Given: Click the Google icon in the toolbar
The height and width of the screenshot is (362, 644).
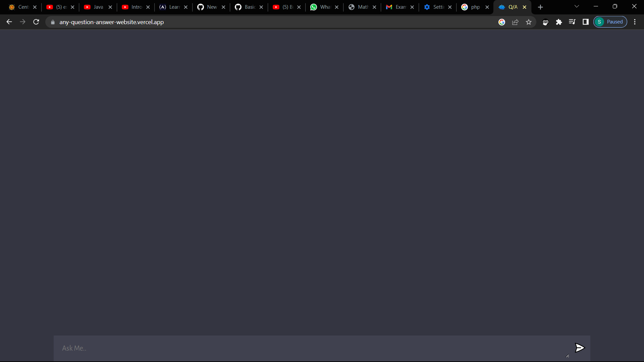Looking at the screenshot, I should (x=502, y=22).
